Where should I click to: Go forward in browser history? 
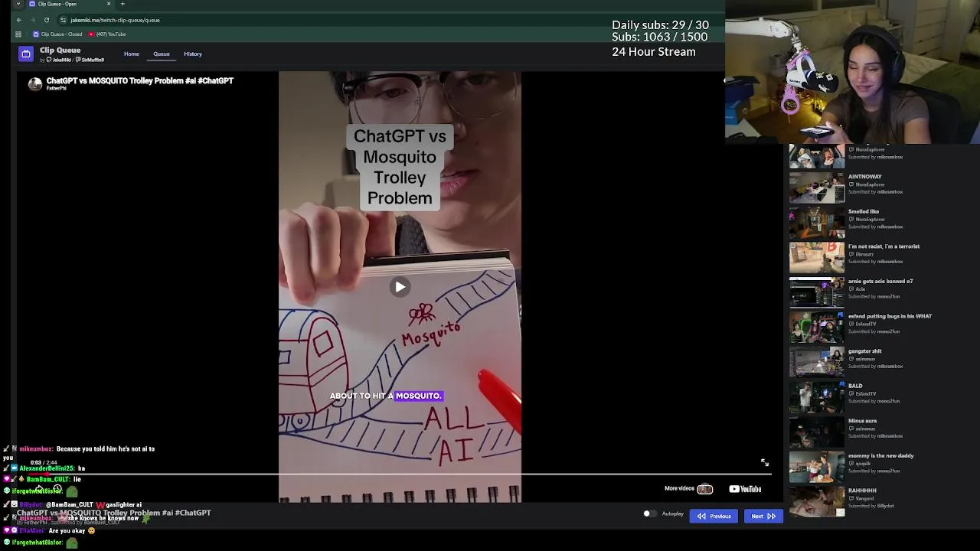(33, 20)
